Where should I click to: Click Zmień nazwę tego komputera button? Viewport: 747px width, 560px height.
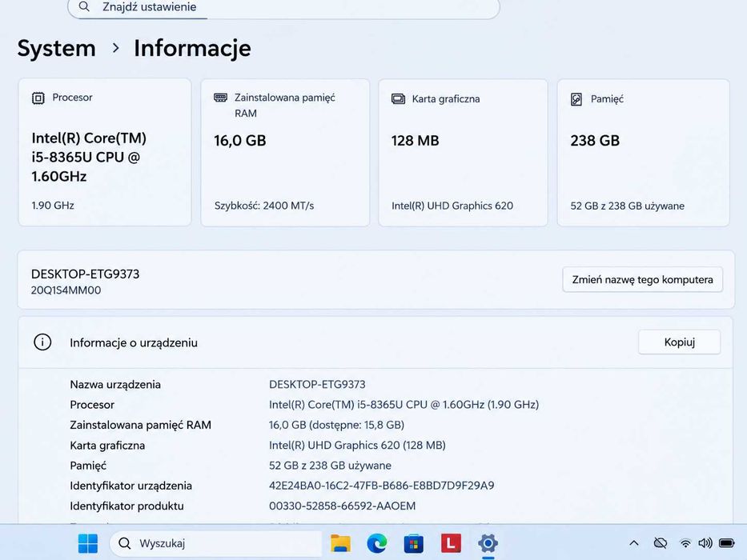(642, 279)
